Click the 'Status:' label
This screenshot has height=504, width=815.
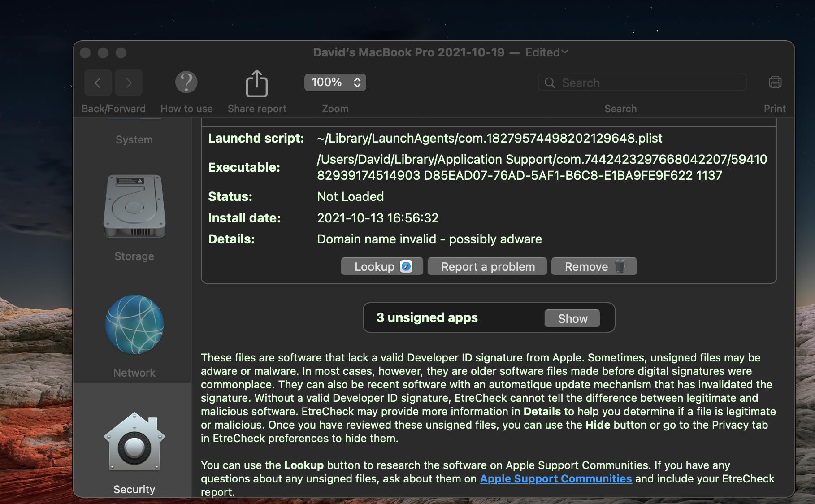pos(230,196)
